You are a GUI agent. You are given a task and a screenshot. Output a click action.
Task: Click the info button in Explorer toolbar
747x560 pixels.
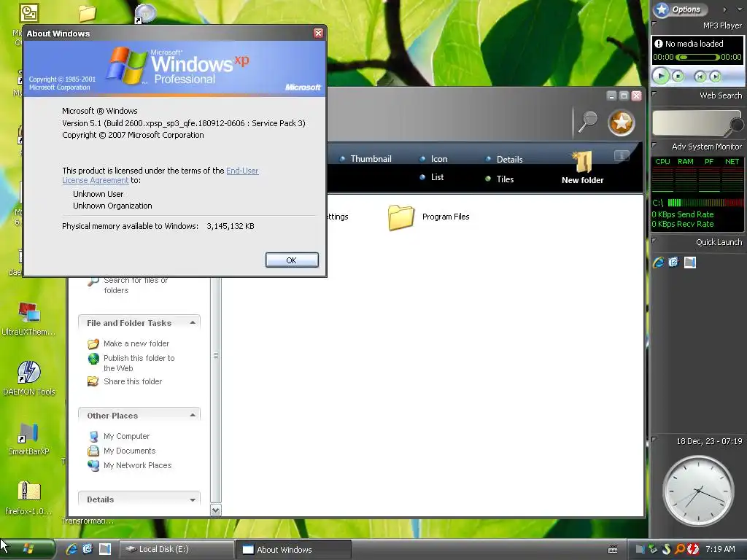click(622, 156)
